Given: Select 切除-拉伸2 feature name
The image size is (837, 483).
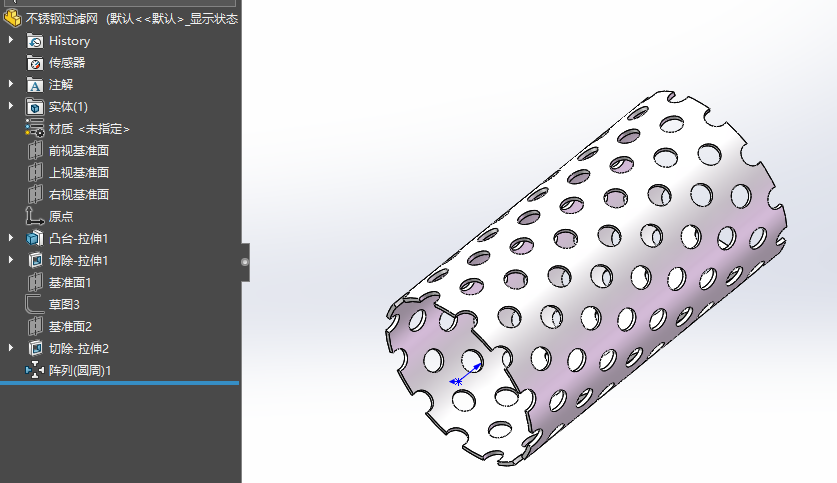Looking at the screenshot, I should pos(78,349).
